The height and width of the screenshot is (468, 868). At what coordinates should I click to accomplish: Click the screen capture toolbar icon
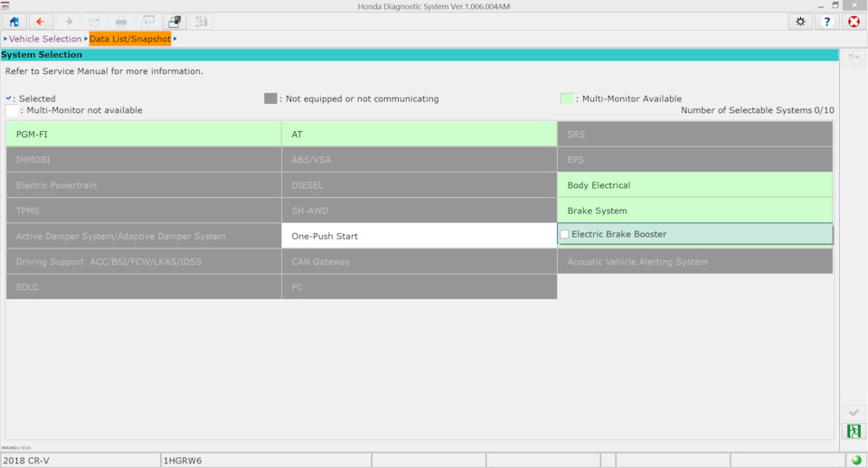click(147, 22)
